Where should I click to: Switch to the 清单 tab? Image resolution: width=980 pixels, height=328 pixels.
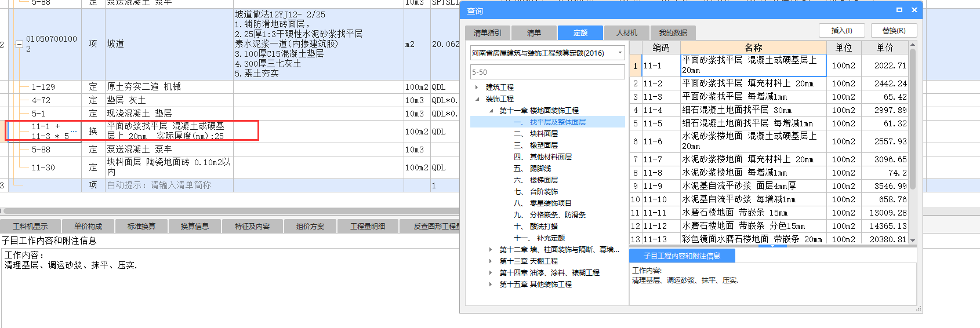[534, 33]
